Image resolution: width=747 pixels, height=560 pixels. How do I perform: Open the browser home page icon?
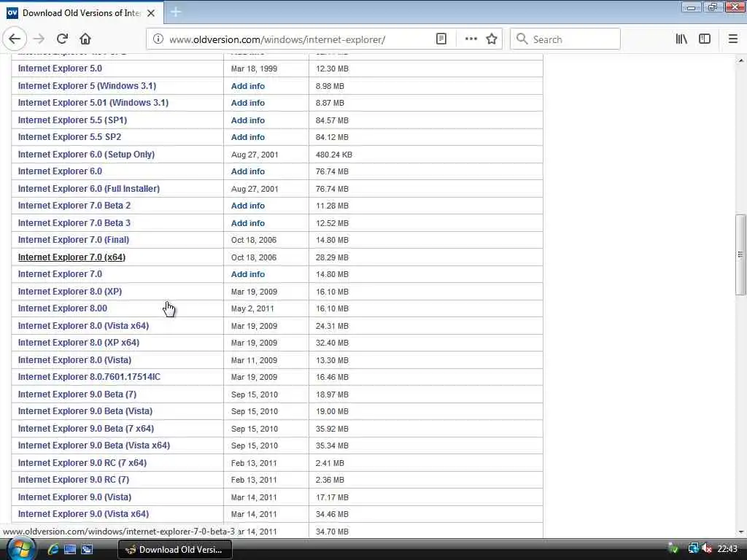(85, 39)
